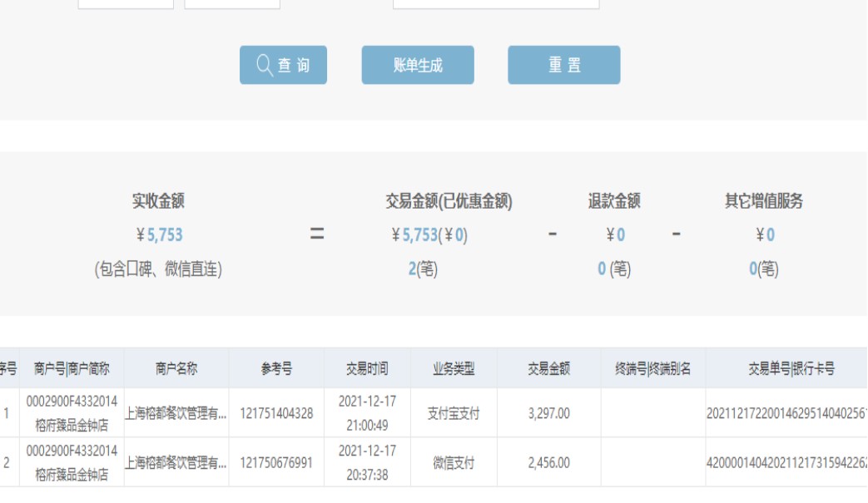Click the blue 实收金额 ¥5,753 value
This screenshot has width=868, height=503.
pos(165,235)
